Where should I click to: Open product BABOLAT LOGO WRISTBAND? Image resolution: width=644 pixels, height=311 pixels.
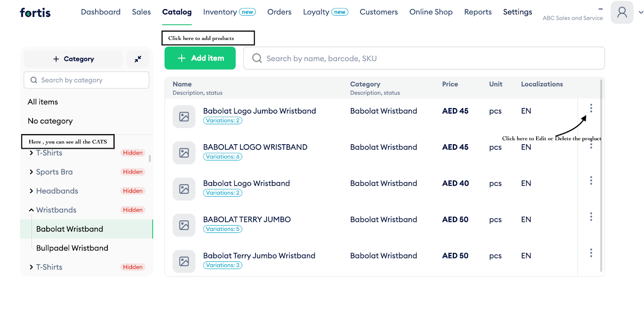coord(255,147)
